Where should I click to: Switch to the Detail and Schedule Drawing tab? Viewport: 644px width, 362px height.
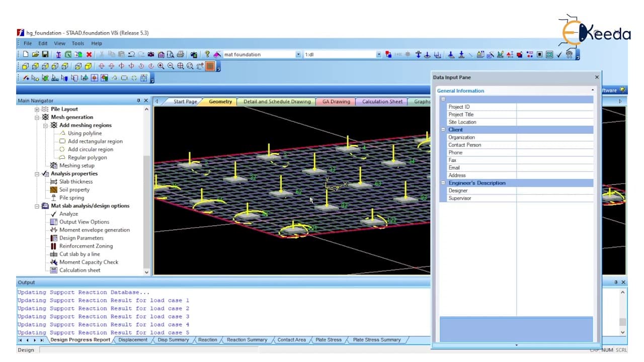277,102
